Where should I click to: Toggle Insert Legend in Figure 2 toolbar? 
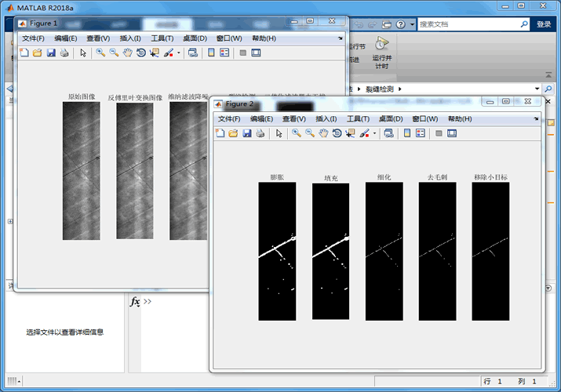pyautogui.click(x=421, y=133)
